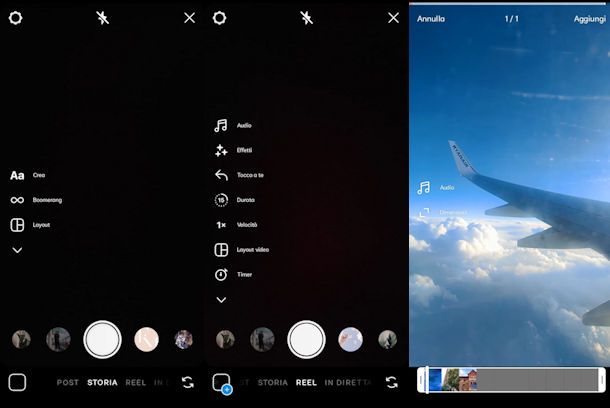
Task: Select the Layout grid icon in Storia
Action: pos(17,225)
